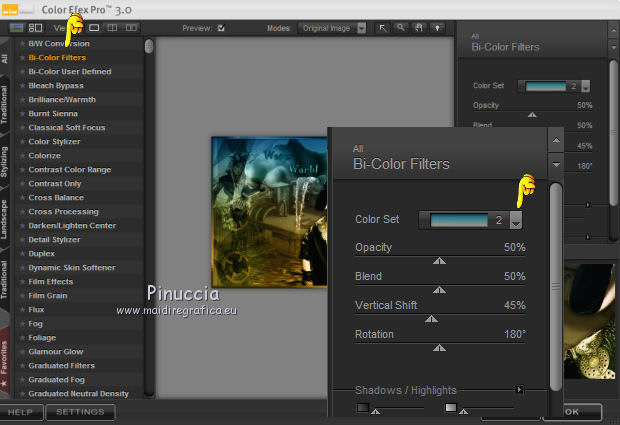The image size is (620, 425).
Task: Select the Cross Processing filter
Action: pos(63,212)
